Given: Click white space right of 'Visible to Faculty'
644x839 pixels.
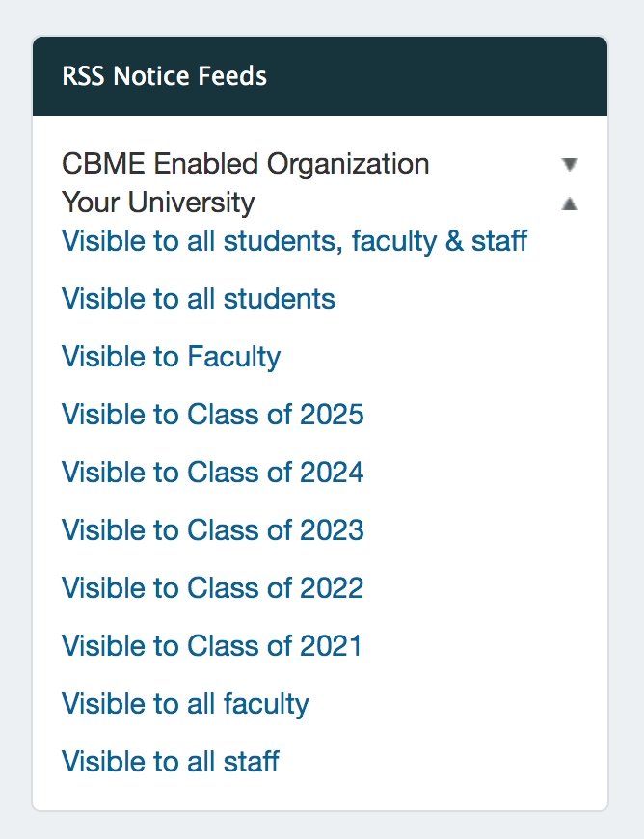Looking at the screenshot, I should pyautogui.click(x=434, y=357).
